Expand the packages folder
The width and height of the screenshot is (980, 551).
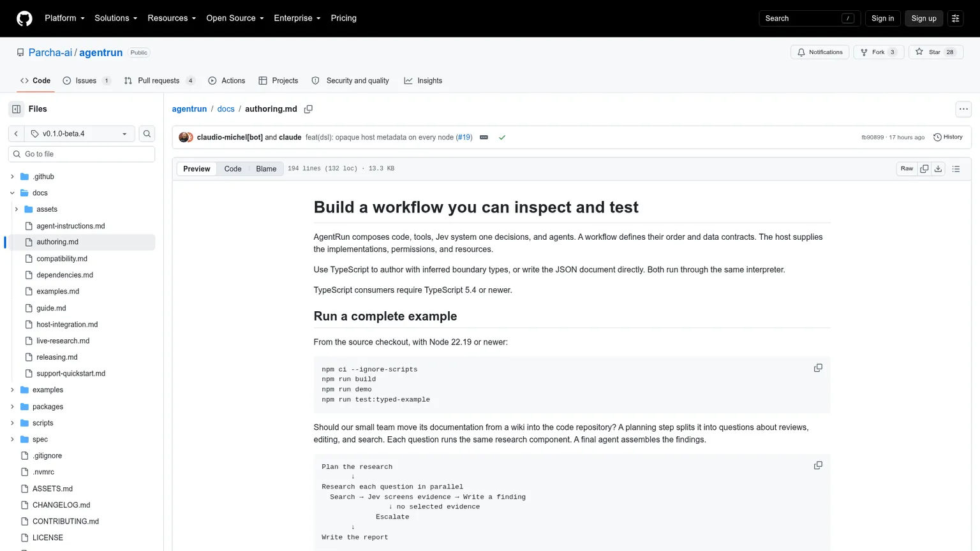(x=12, y=407)
